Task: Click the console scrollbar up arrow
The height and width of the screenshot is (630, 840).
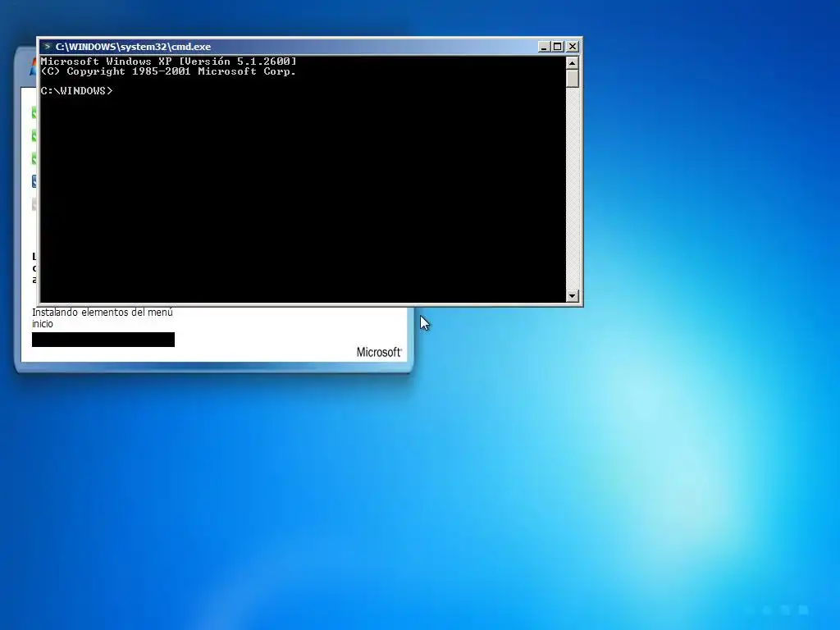Action: (x=572, y=63)
